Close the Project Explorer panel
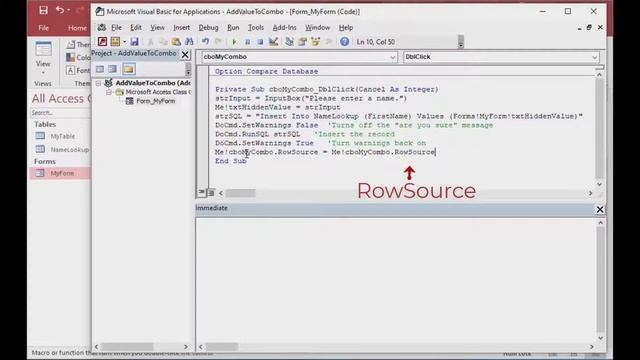 click(x=185, y=54)
